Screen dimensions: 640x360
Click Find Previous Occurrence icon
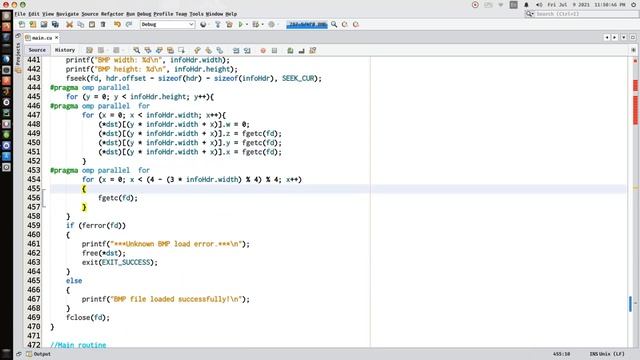148,51
